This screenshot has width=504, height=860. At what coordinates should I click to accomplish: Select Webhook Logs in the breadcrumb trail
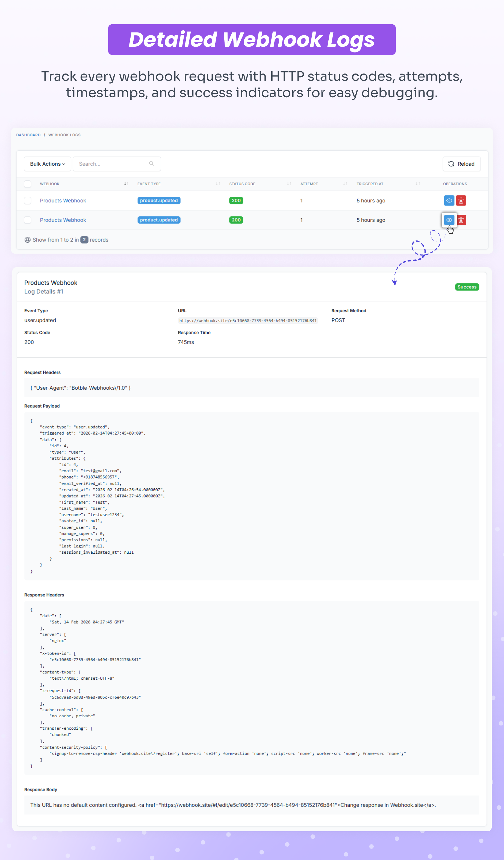click(64, 135)
